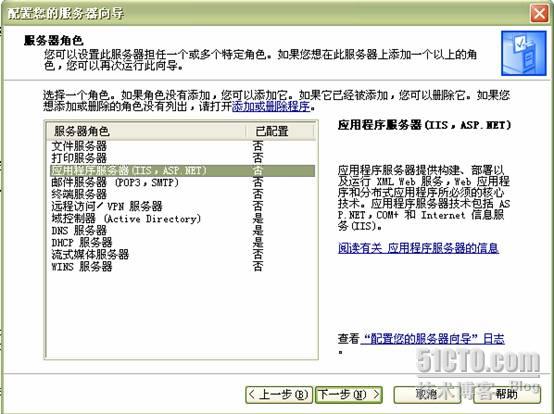Open the "配置您的服务器向导"日志 link
554x414 pixels.
coord(432,339)
